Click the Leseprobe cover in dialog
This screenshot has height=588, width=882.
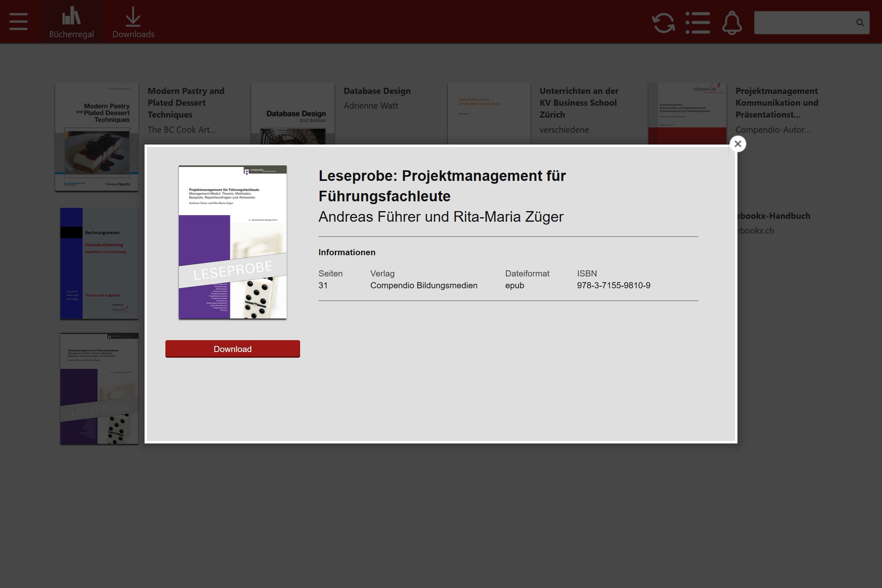coord(232,242)
